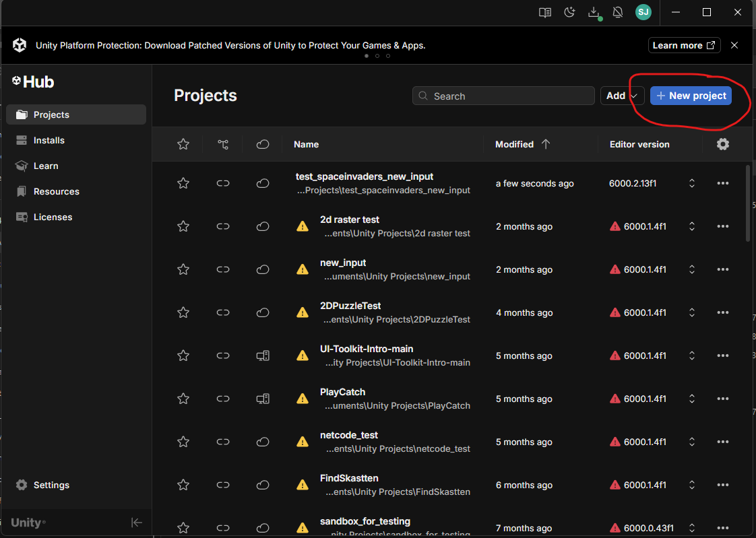The image size is (756, 538).
Task: Click the New project button
Action: (x=691, y=96)
